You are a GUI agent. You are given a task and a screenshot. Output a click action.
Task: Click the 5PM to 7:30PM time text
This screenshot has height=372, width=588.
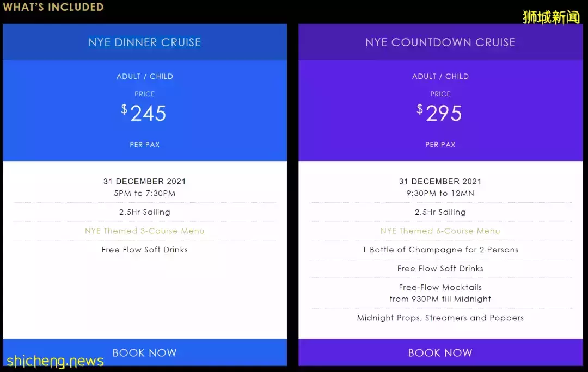click(145, 193)
